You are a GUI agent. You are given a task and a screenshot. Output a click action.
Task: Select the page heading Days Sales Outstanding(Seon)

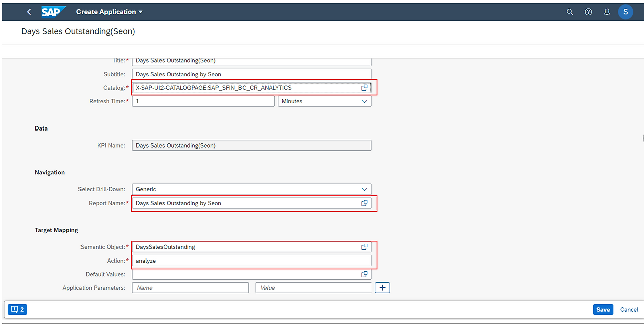tap(78, 31)
